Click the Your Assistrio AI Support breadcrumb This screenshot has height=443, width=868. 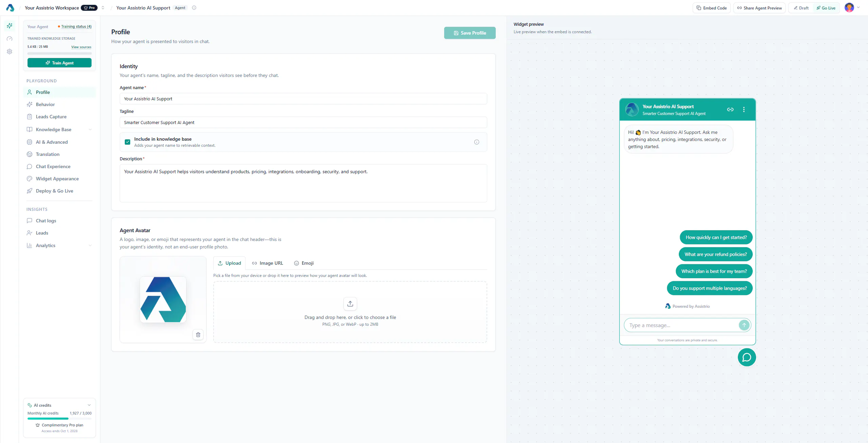pos(143,8)
